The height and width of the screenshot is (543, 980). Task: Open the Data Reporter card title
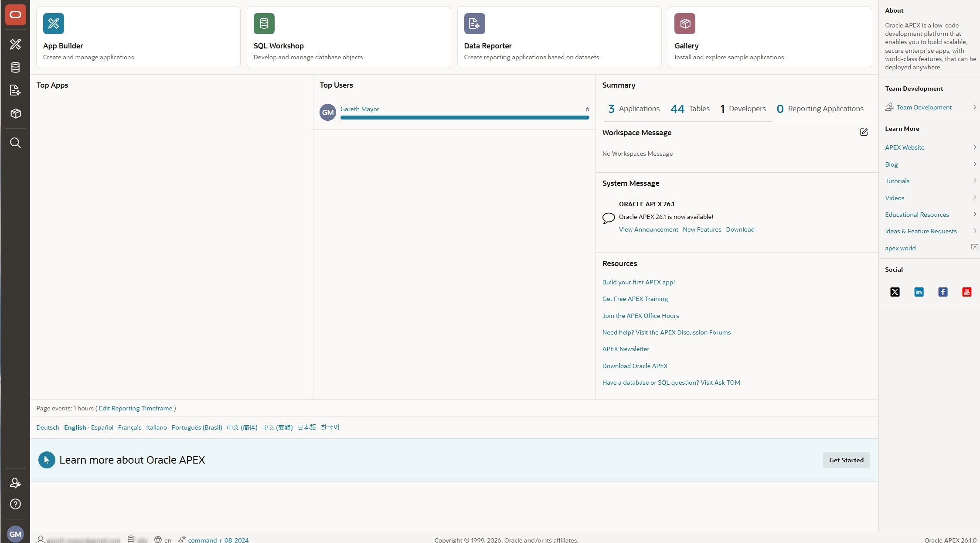(x=488, y=46)
